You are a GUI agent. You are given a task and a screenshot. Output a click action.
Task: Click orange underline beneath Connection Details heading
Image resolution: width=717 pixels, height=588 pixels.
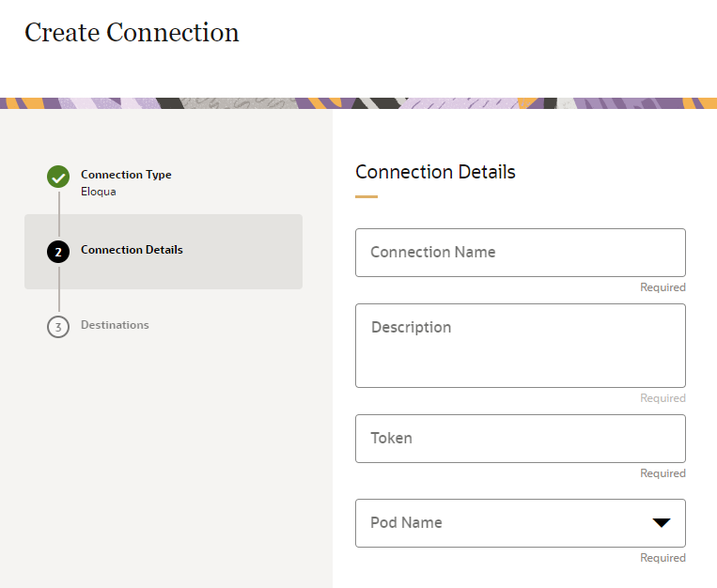[366, 196]
